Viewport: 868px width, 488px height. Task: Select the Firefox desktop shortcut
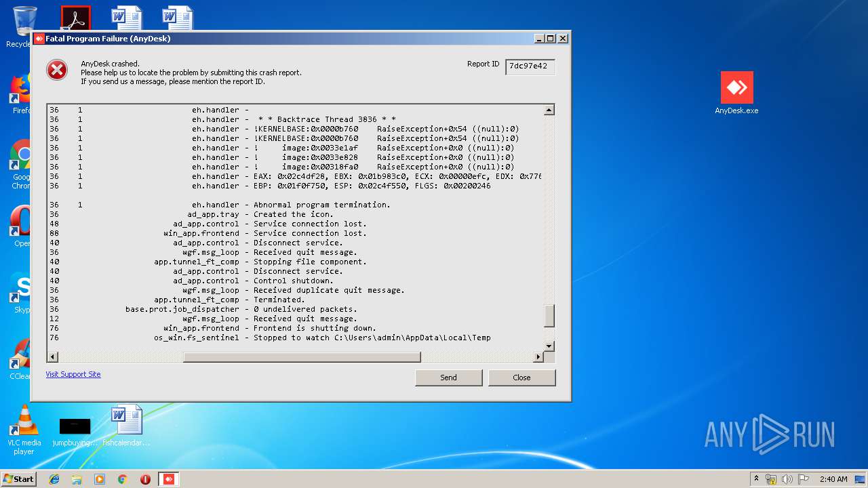coord(20,94)
